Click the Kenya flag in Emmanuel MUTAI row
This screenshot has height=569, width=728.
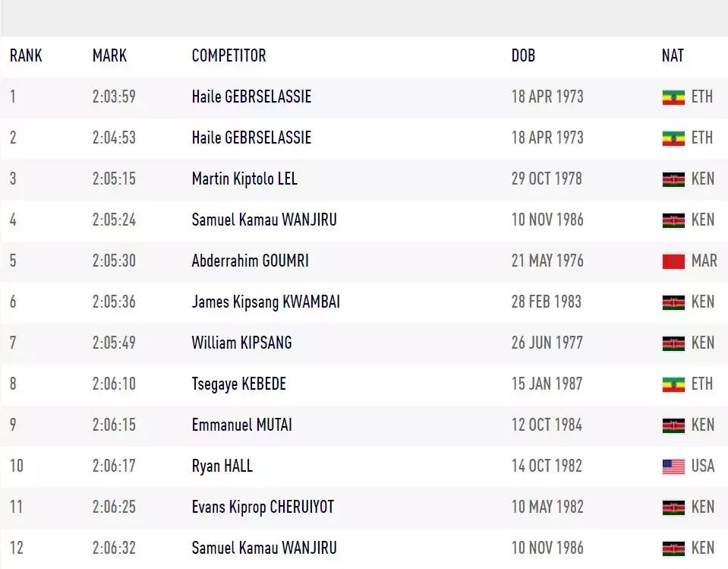(x=673, y=425)
